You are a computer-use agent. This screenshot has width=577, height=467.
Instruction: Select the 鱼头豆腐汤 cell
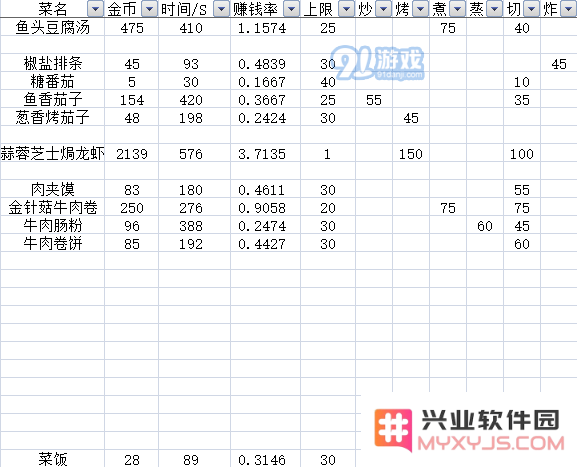coord(52,27)
